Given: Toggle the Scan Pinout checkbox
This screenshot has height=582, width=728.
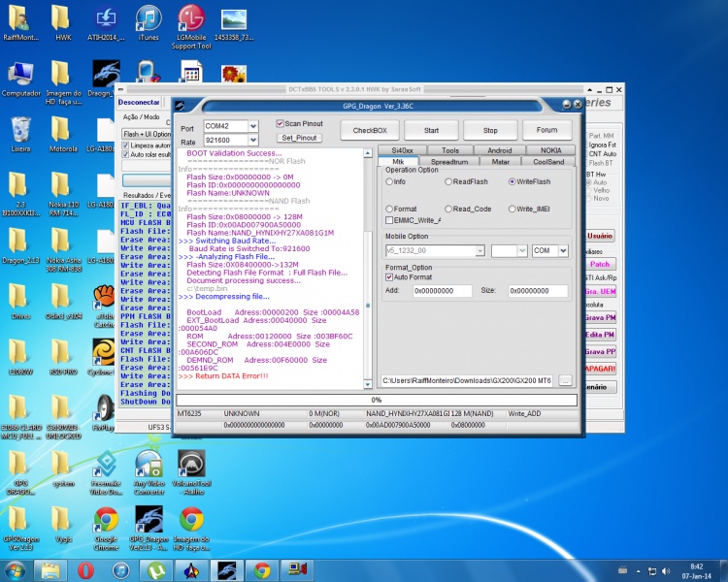Looking at the screenshot, I should coord(280,123).
